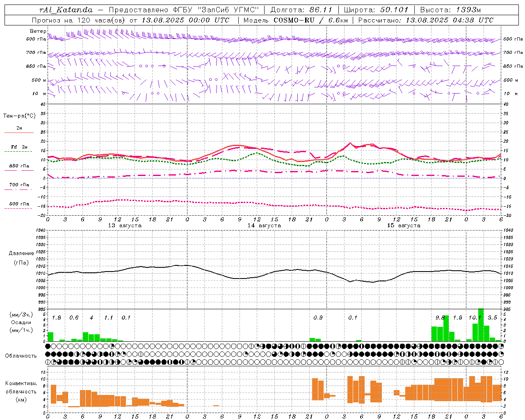Click the 0.6 precipitation total
Screen dimensions: 525x420
click(x=74, y=318)
